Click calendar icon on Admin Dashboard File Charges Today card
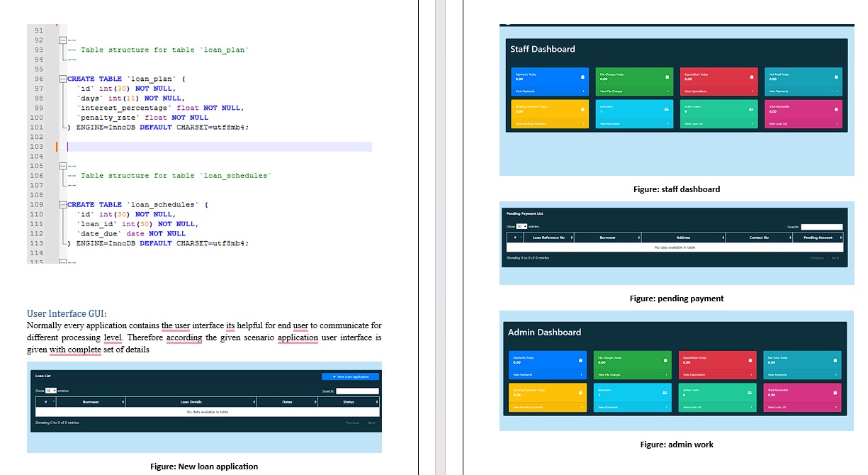The height and width of the screenshot is (475, 868). click(x=665, y=360)
